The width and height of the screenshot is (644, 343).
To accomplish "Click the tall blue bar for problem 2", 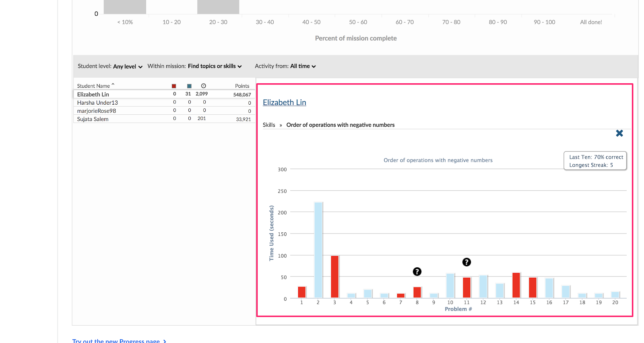I will point(318,250).
